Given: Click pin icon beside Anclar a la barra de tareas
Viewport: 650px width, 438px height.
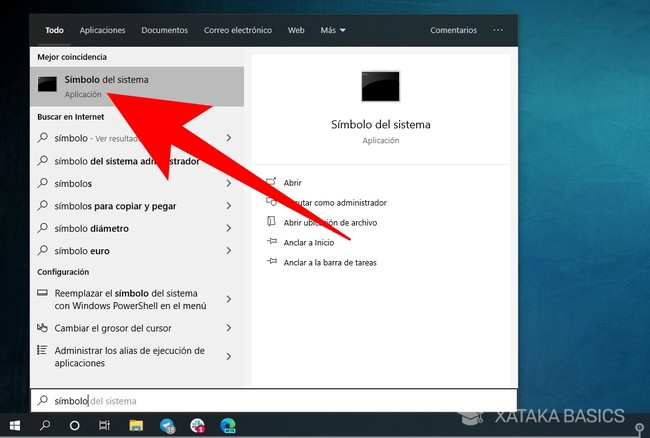Looking at the screenshot, I should (272, 261).
